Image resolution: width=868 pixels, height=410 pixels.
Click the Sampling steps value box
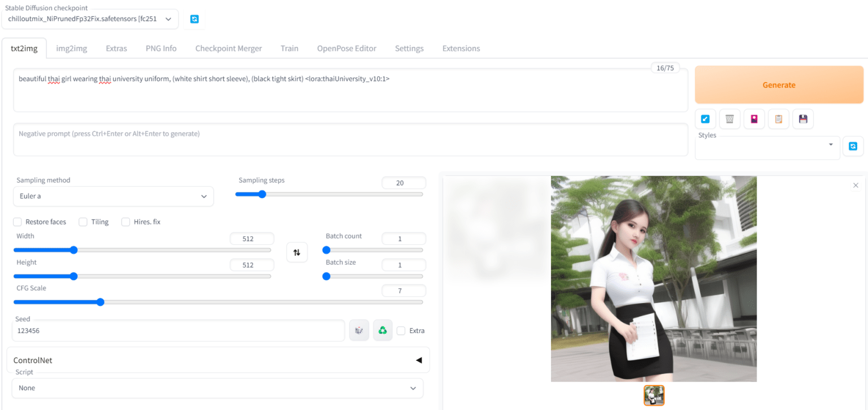pos(403,183)
